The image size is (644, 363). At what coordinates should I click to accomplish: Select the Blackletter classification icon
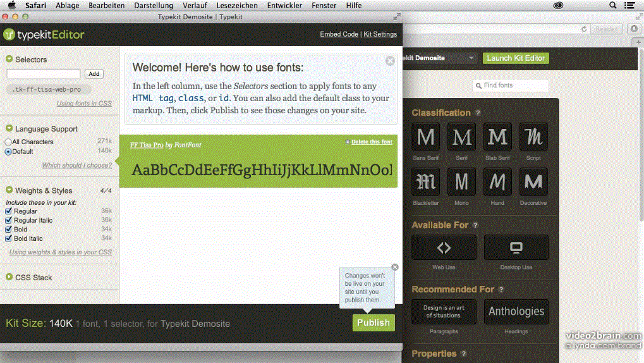425,181
